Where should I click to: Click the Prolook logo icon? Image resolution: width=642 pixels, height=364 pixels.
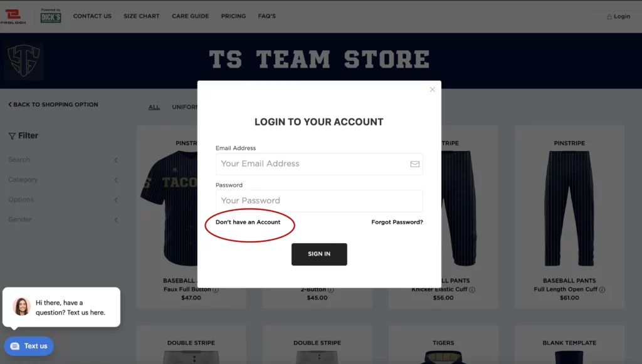click(13, 16)
